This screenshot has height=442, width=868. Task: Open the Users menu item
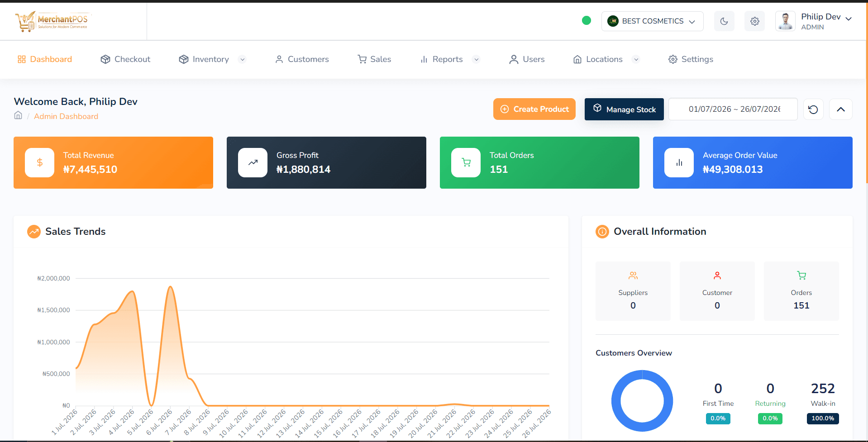click(527, 59)
